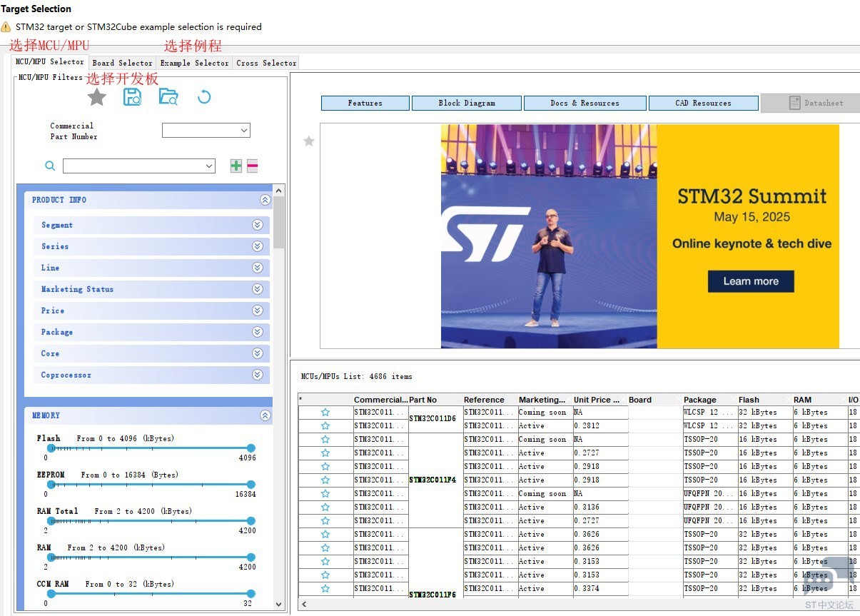Open the Cross Selector tab
Viewport: 860px width, 616px height.
266,63
